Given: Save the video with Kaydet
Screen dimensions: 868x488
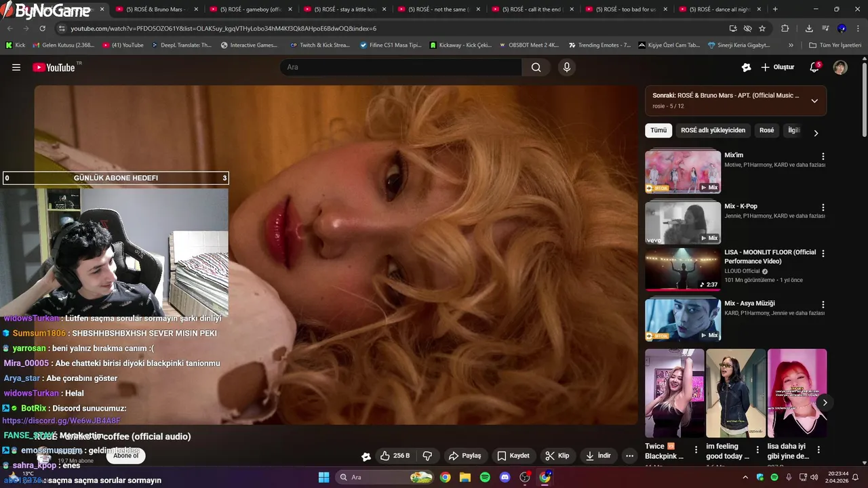Looking at the screenshot, I should (x=513, y=455).
